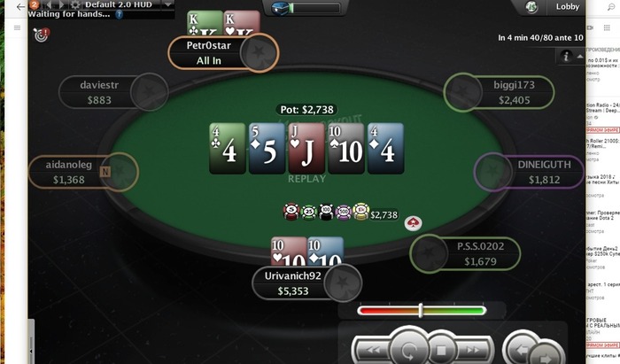Viewport: 620px width, 364px height.
Task: Open the target challenge icon with alert
Action: [x=41, y=35]
